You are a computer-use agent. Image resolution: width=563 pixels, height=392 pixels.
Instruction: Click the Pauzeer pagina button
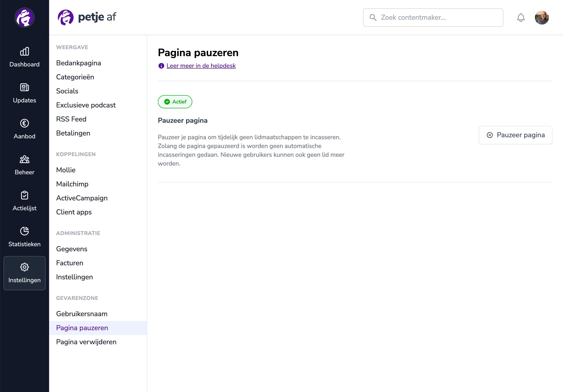(515, 135)
